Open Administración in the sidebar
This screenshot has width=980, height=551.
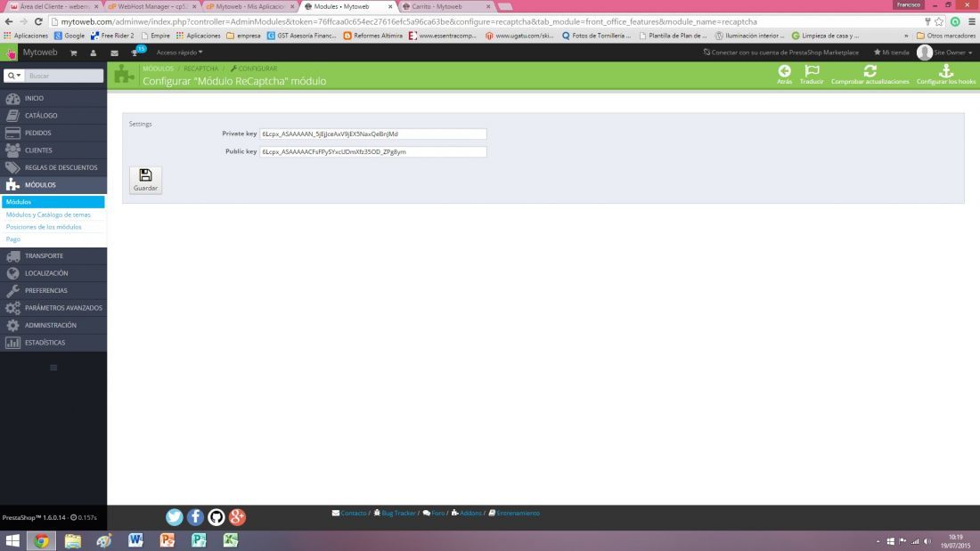(x=53, y=326)
